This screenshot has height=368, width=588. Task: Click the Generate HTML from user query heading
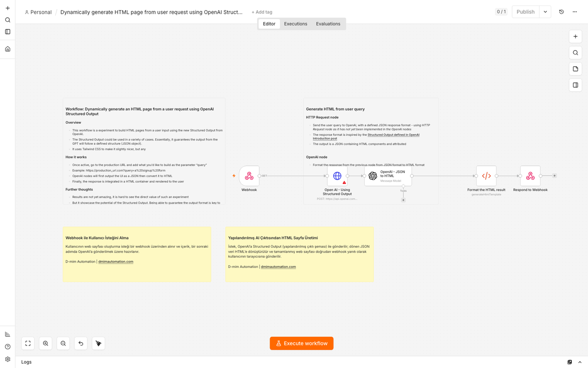(x=335, y=109)
